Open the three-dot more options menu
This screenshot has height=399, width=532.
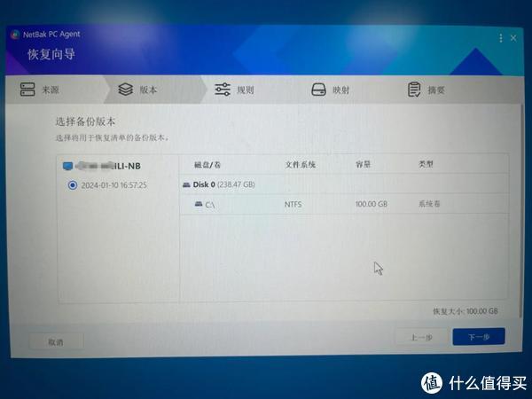pyautogui.click(x=501, y=38)
